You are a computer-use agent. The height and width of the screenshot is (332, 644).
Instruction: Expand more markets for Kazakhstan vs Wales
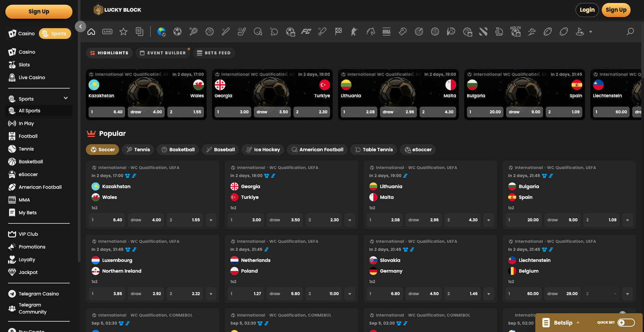coord(211,220)
